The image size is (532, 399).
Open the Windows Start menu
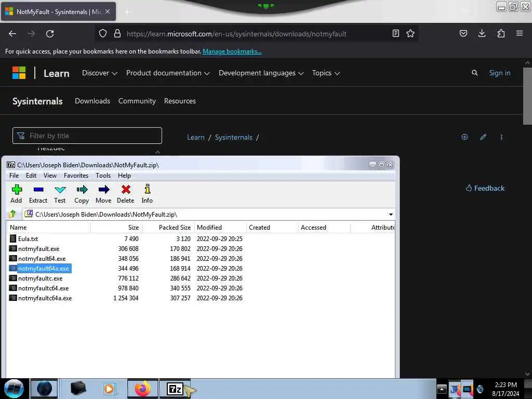[14, 389]
